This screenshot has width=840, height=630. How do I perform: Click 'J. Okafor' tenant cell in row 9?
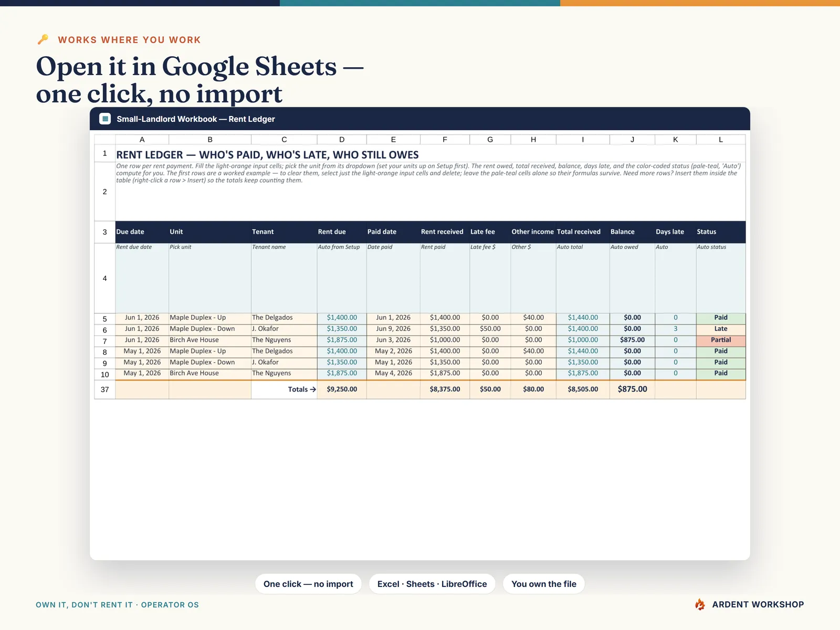pos(284,362)
